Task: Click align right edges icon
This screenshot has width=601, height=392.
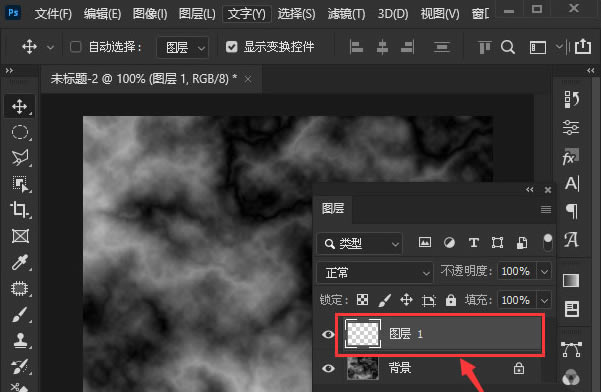Action: [407, 48]
